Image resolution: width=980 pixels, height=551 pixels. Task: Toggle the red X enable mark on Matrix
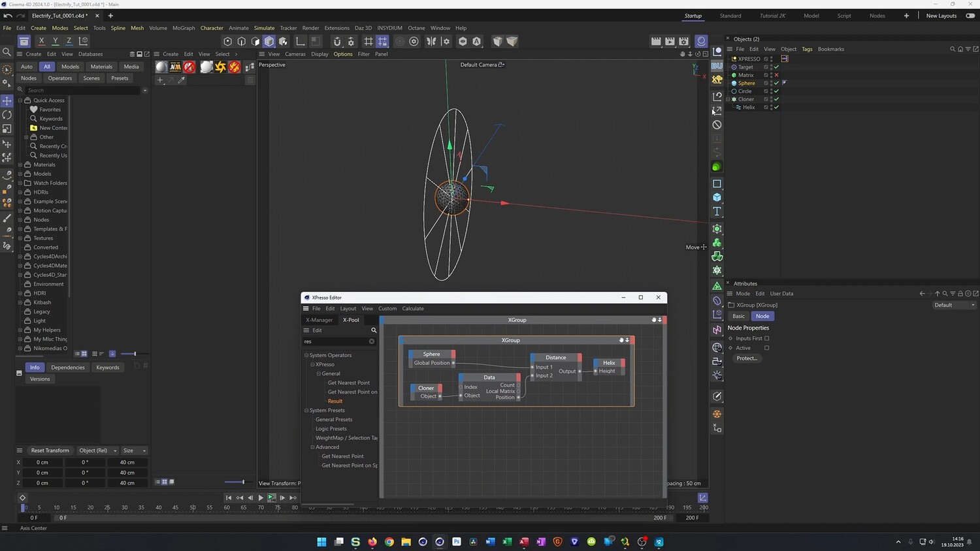point(776,75)
